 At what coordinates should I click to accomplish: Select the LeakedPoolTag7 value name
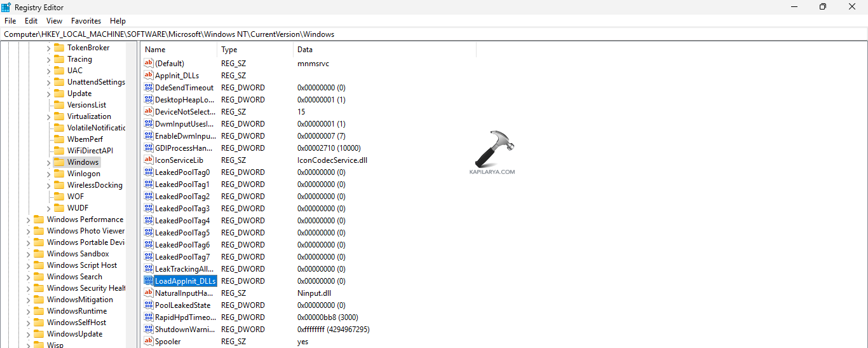click(182, 256)
